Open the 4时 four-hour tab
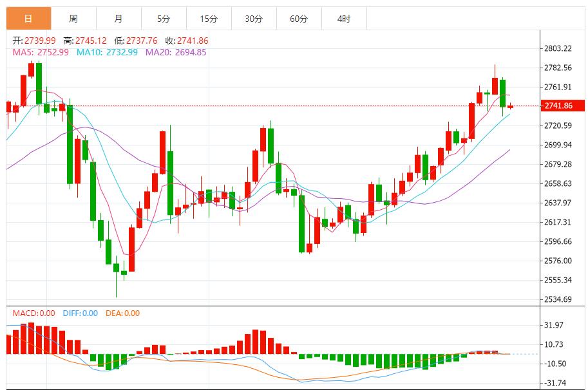The height and width of the screenshot is (390, 588). point(344,19)
